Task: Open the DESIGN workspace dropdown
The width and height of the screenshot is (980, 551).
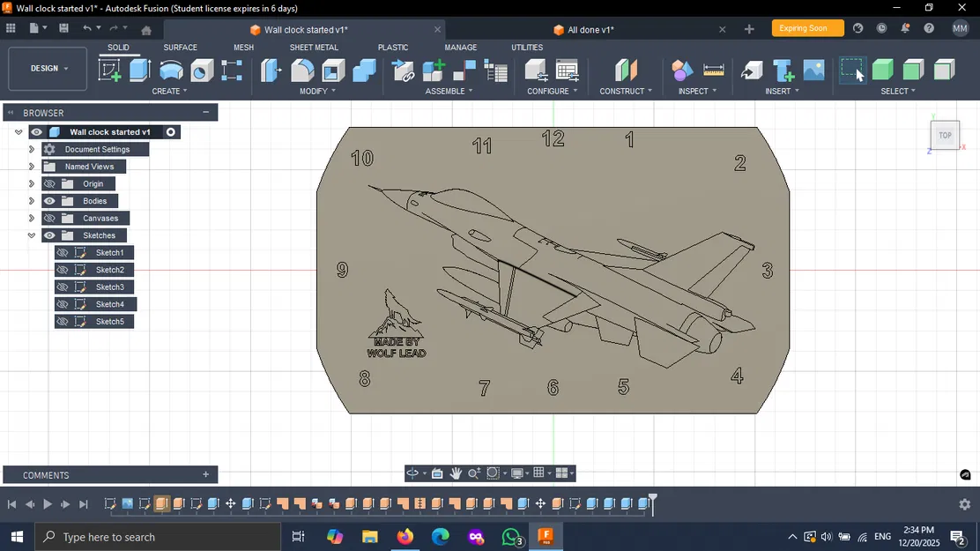Action: [x=48, y=69]
